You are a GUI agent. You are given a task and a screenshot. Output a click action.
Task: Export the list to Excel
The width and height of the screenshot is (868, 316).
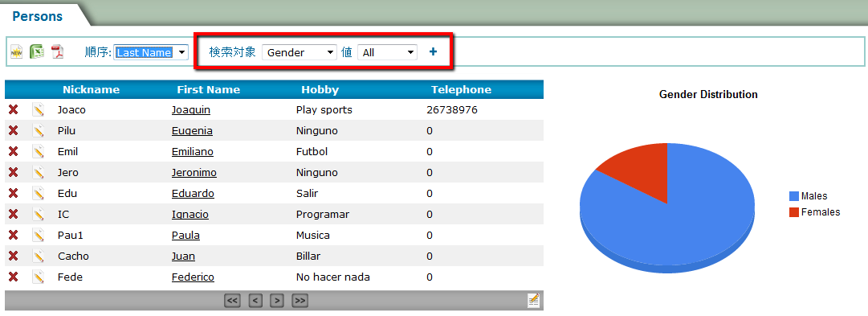click(x=37, y=51)
